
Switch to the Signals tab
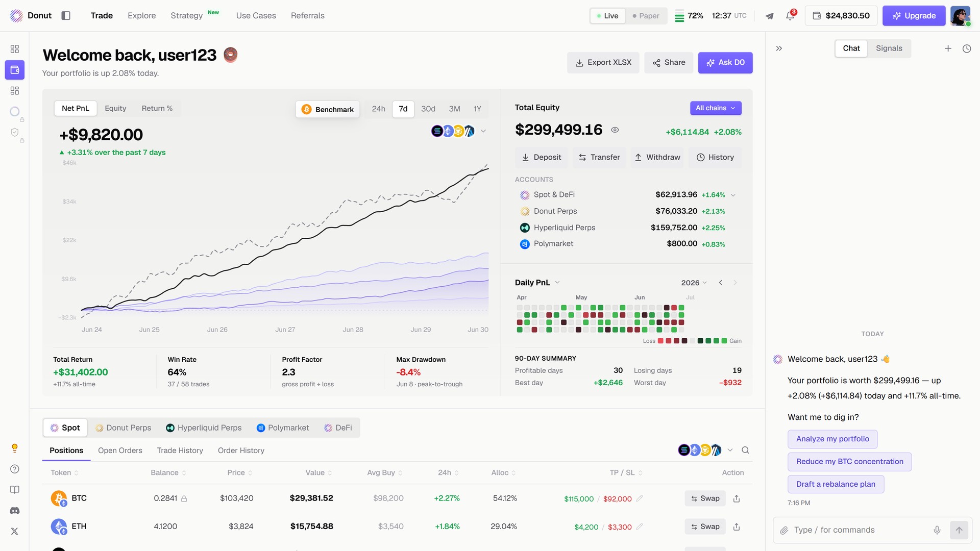coord(889,48)
